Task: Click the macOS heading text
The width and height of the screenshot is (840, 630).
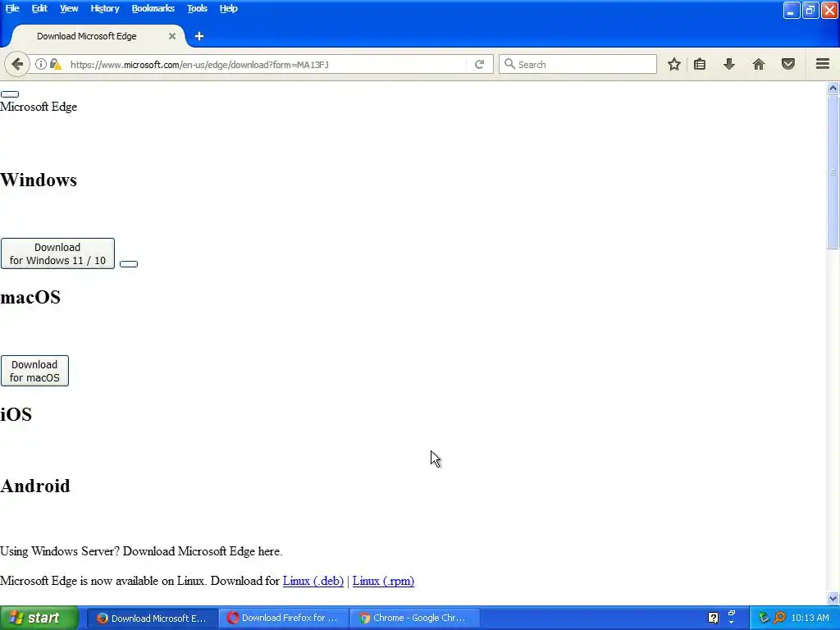Action: pos(30,297)
